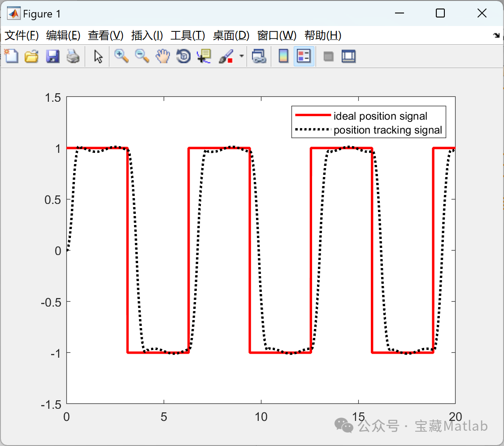Open the 编辑(E) menu
504x446 pixels.
pyautogui.click(x=63, y=35)
